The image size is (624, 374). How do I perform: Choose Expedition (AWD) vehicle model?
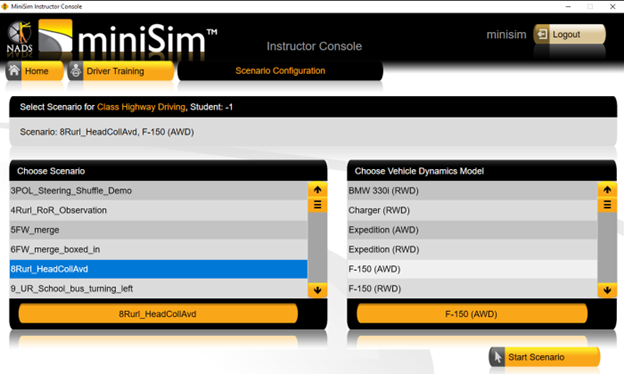coord(472,230)
